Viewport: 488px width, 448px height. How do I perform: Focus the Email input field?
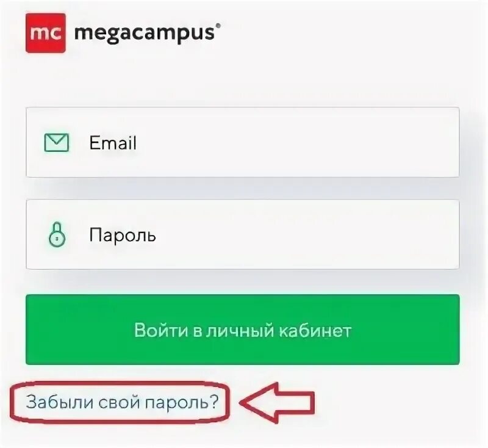tap(242, 142)
